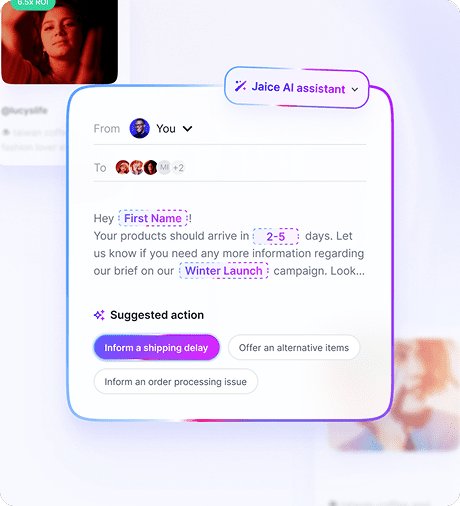The height and width of the screenshot is (506, 460).
Task: Click the MI initials recipient badge
Action: (164, 167)
